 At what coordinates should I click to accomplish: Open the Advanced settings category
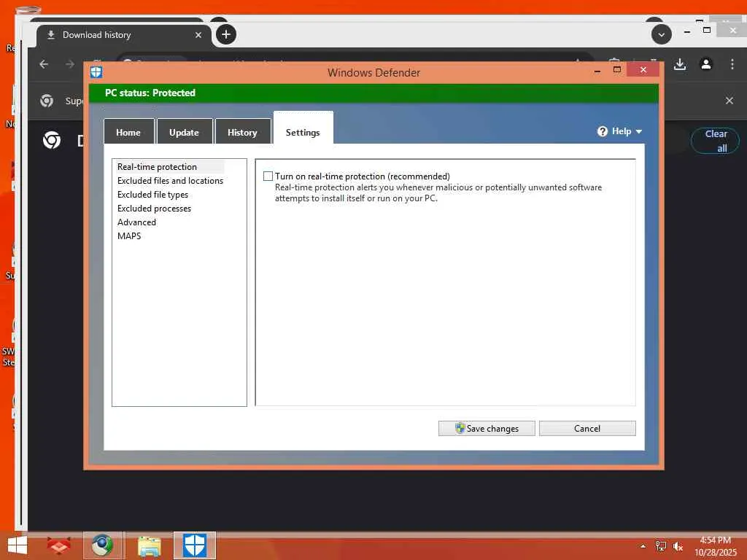click(136, 222)
